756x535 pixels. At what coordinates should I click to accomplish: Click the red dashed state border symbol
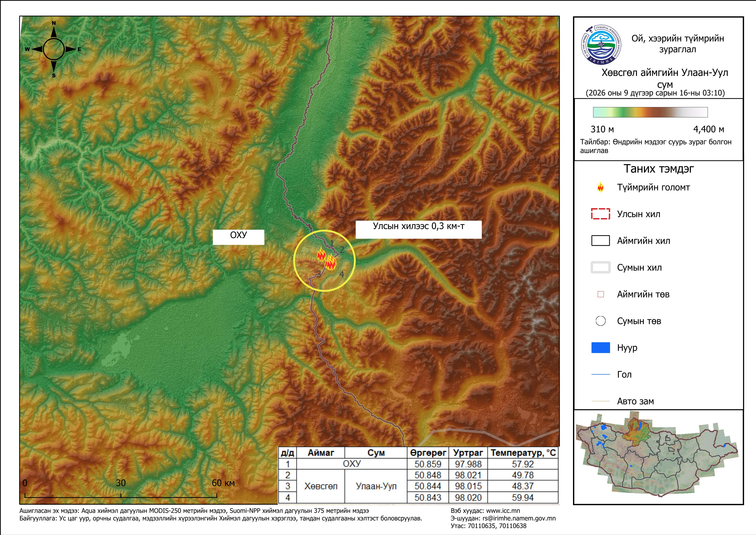[601, 214]
